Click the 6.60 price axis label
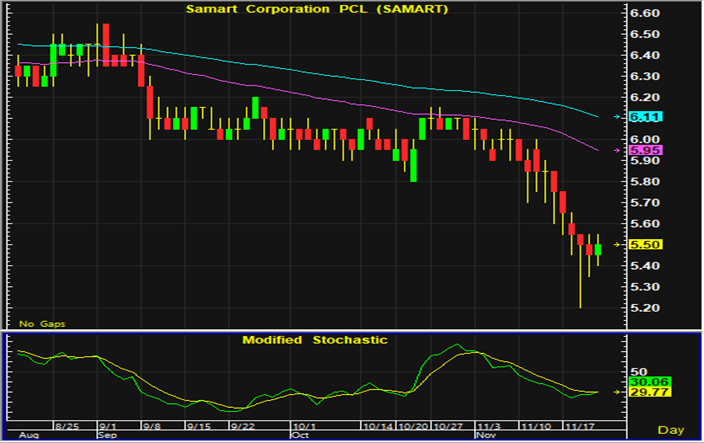The height and width of the screenshot is (443, 704). click(x=647, y=14)
